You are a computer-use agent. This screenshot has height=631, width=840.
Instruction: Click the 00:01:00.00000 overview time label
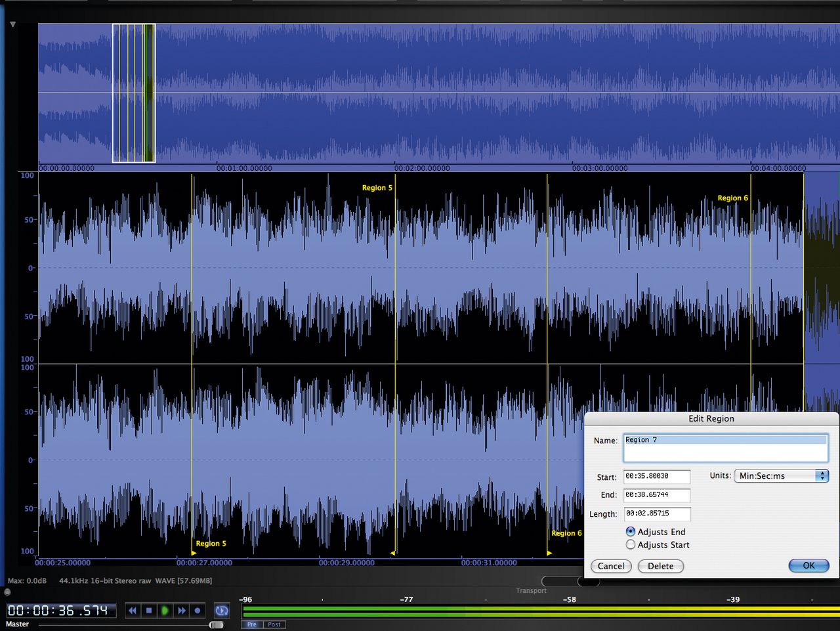(244, 168)
